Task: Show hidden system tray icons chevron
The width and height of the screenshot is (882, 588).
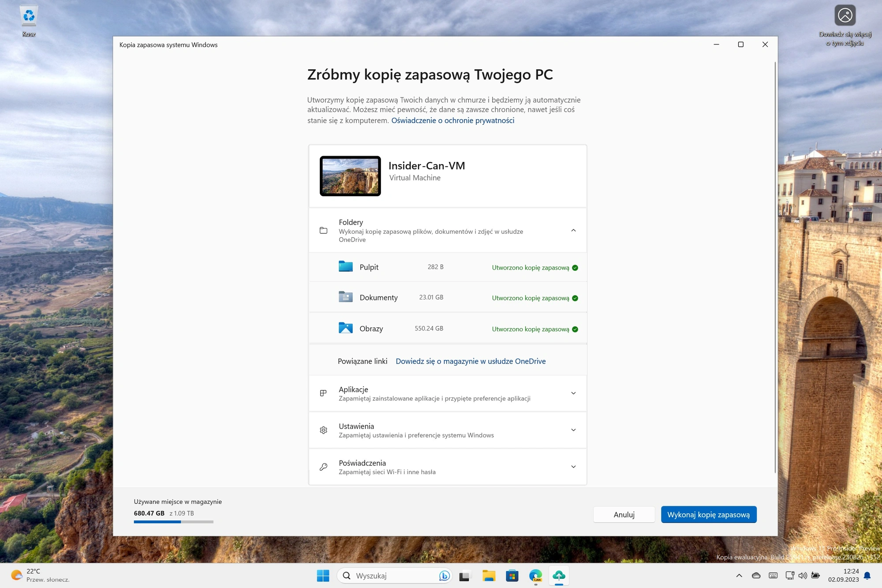Action: click(x=739, y=576)
